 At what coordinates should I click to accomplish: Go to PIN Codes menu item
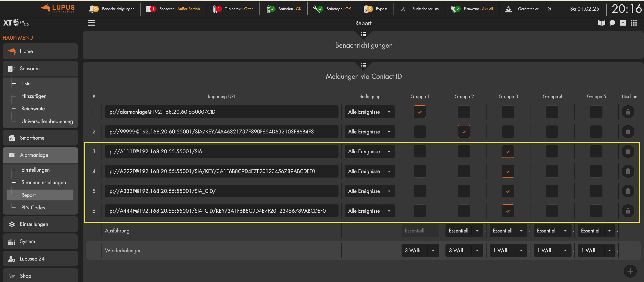click(x=33, y=207)
